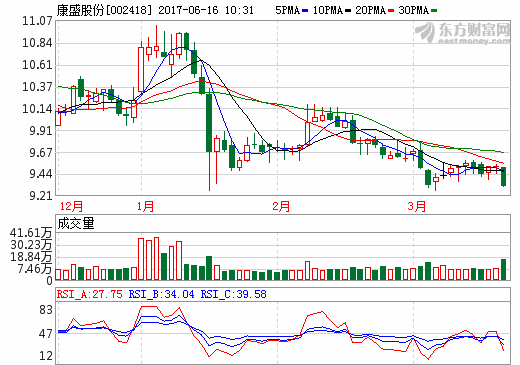Click the 12月 date axis label
The height and width of the screenshot is (365, 520).
[x=71, y=206]
